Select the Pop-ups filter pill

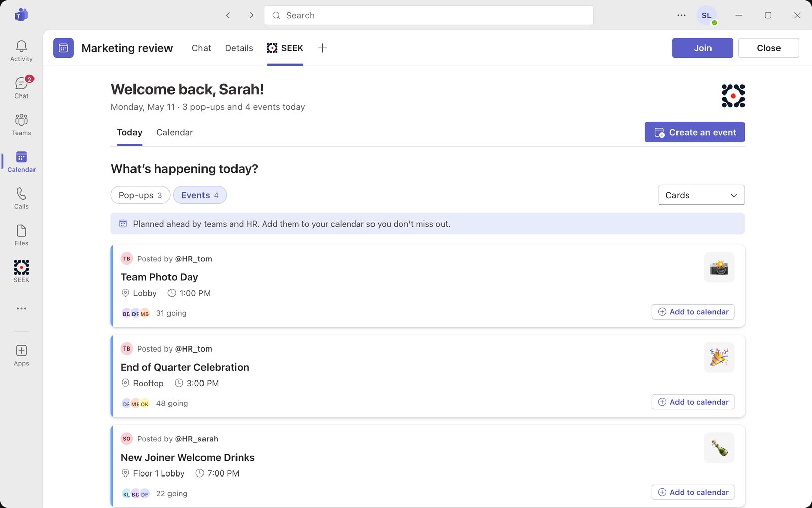[x=140, y=195]
